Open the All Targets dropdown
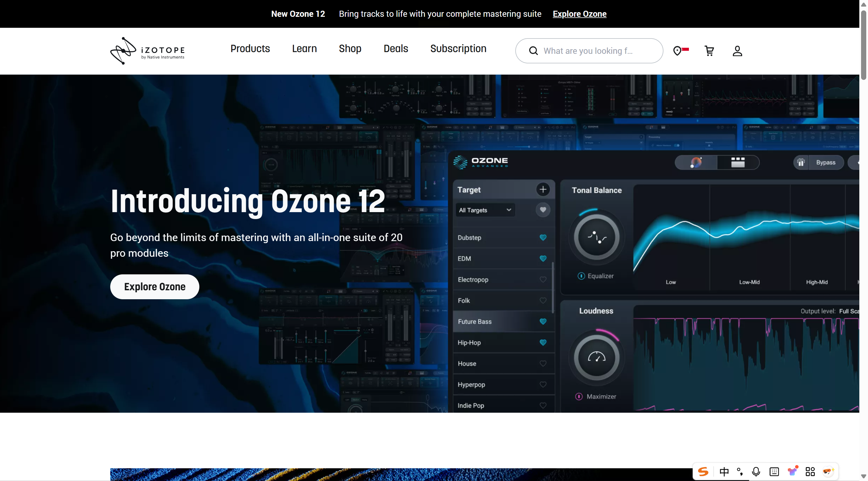This screenshot has height=481, width=868. pyautogui.click(x=485, y=210)
